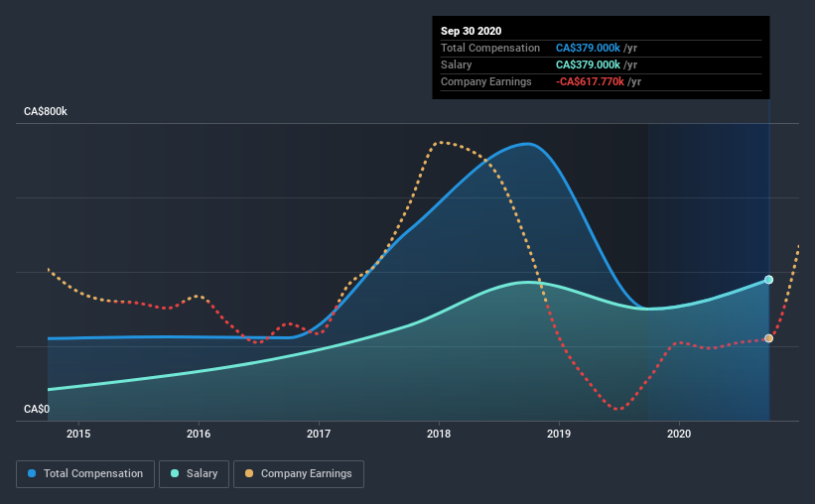Image resolution: width=815 pixels, height=504 pixels.
Task: Select the 2019 x-axis label
Action: click(559, 434)
